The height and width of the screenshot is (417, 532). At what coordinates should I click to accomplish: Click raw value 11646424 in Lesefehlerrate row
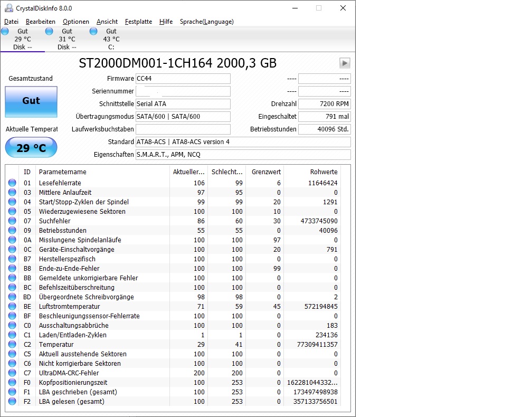click(x=322, y=183)
